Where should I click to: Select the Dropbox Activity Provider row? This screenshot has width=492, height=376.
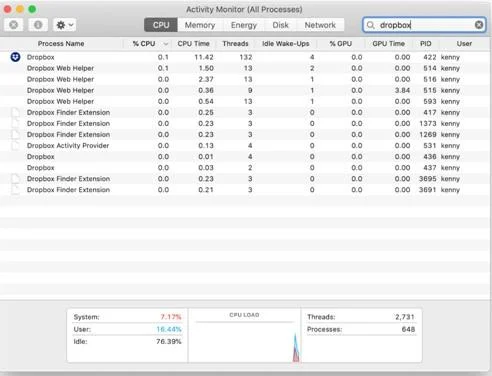pos(245,146)
